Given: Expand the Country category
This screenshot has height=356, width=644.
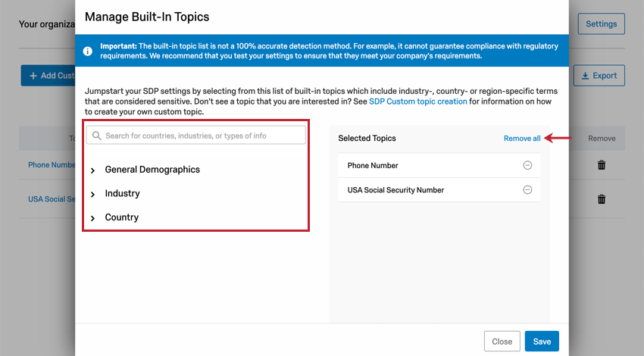Looking at the screenshot, I should (93, 218).
